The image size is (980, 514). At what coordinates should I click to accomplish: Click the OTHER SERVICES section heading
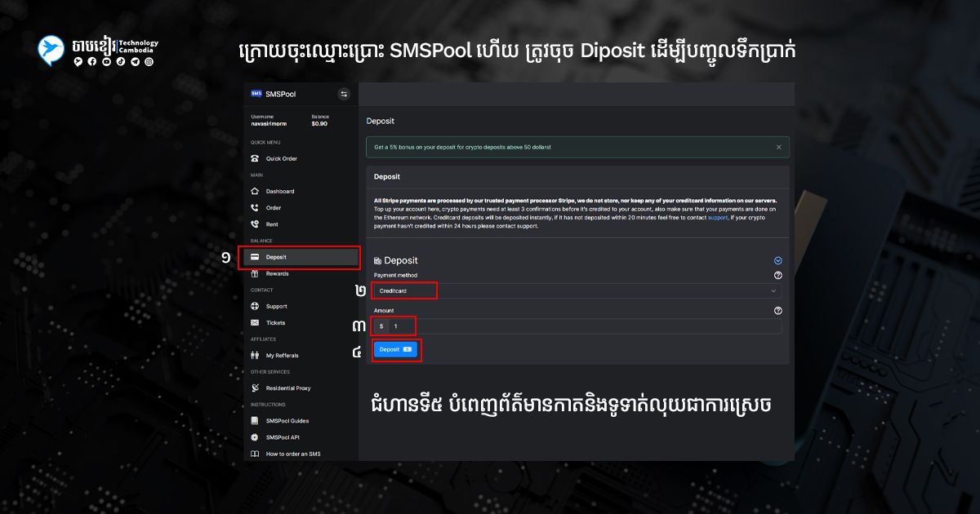click(x=269, y=372)
